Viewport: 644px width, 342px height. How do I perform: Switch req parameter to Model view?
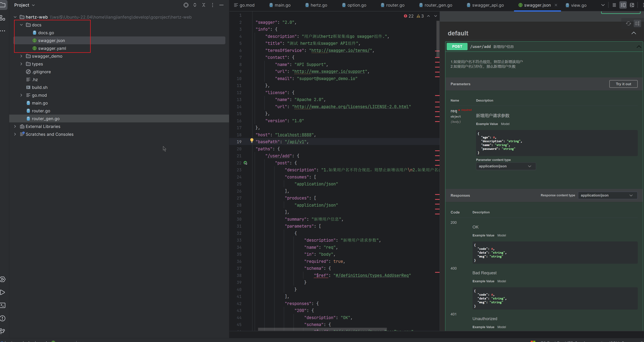pyautogui.click(x=505, y=124)
